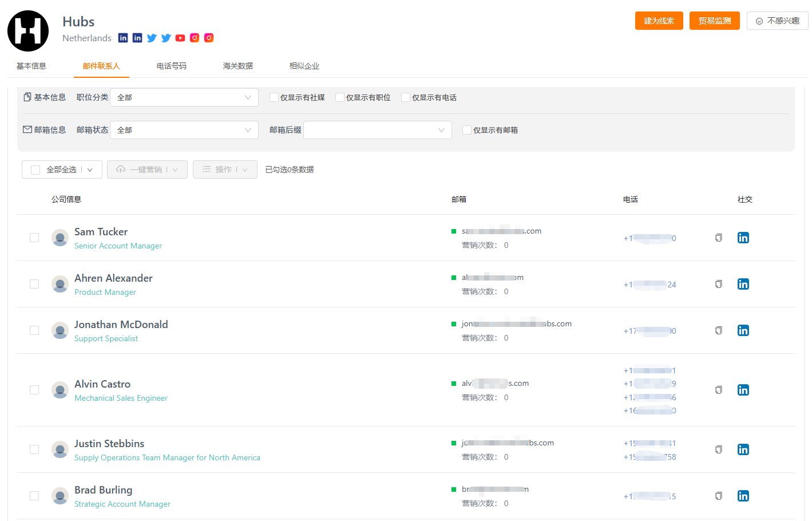812x521 pixels.
Task: Click Ahren Alexander's avatar icon
Action: 60,284
